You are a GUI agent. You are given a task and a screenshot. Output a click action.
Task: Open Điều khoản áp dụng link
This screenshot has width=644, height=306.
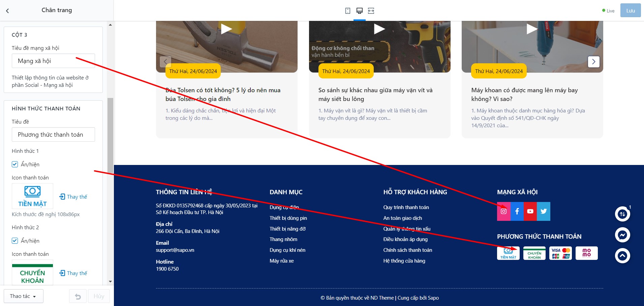point(405,239)
